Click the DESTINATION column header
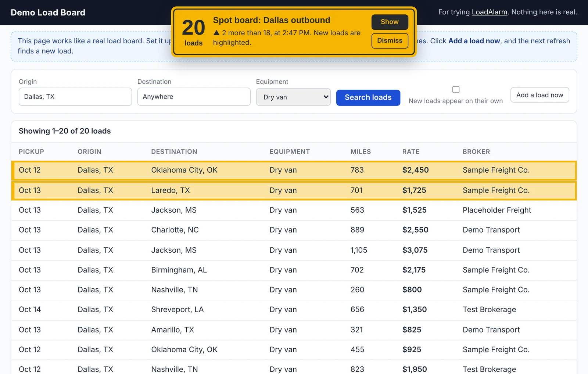588x374 pixels. [x=174, y=152]
